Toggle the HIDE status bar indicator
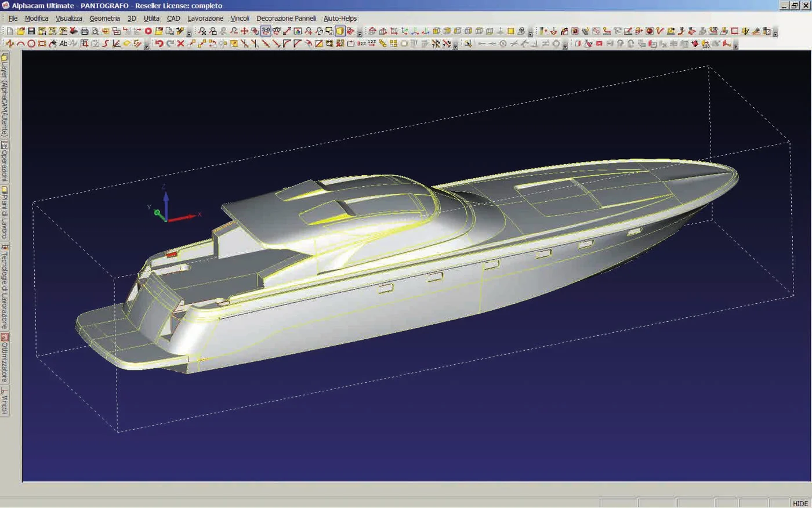Screen dimensions: 812x508 click(x=800, y=503)
